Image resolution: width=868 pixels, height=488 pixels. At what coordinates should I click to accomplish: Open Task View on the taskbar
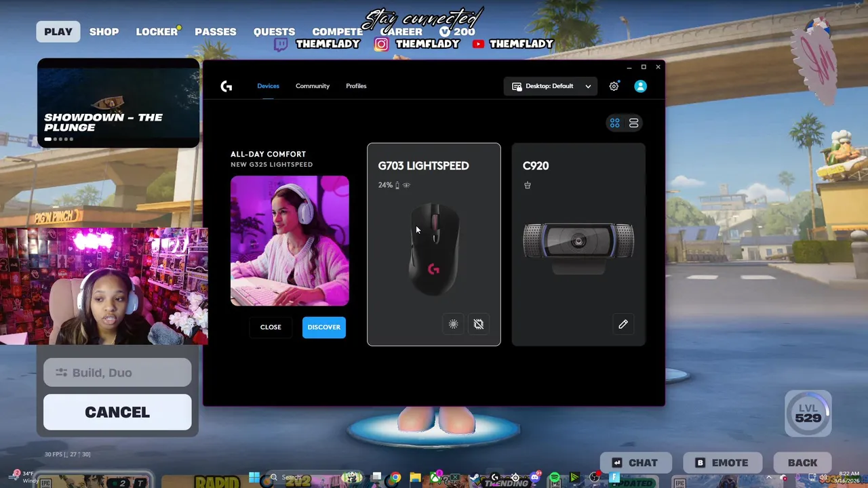376,477
